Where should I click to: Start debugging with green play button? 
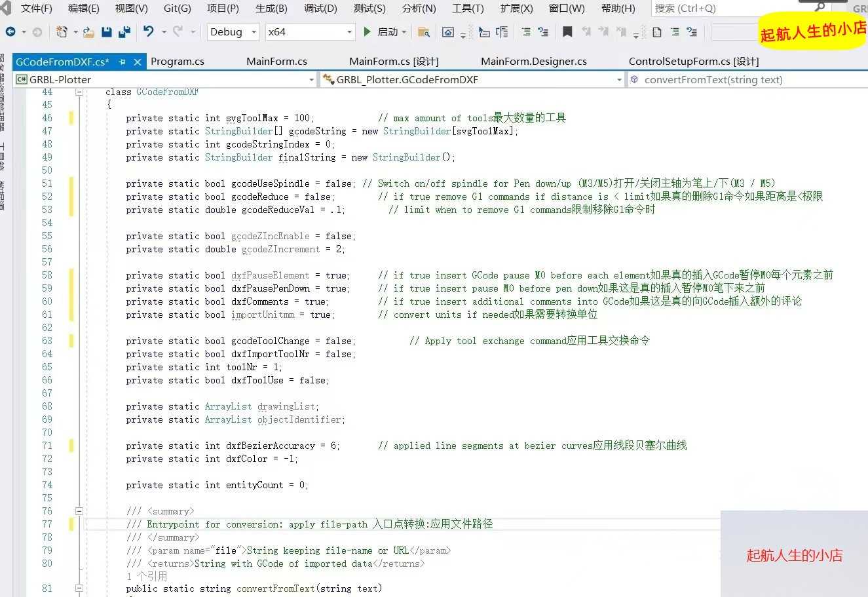coord(368,31)
